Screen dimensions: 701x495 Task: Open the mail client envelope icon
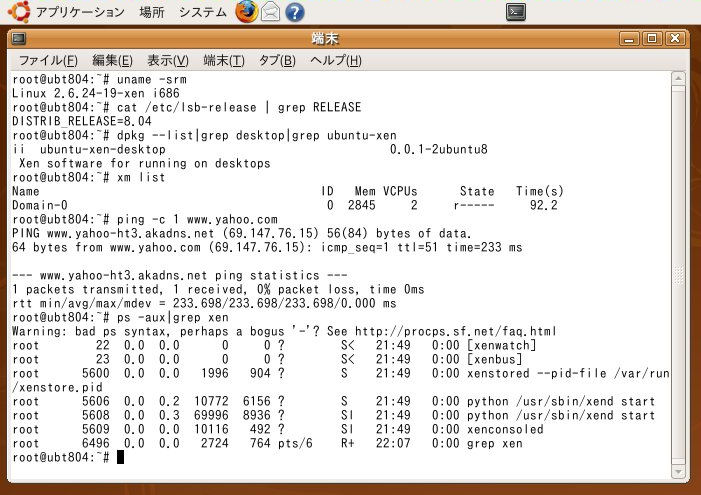pos(270,12)
